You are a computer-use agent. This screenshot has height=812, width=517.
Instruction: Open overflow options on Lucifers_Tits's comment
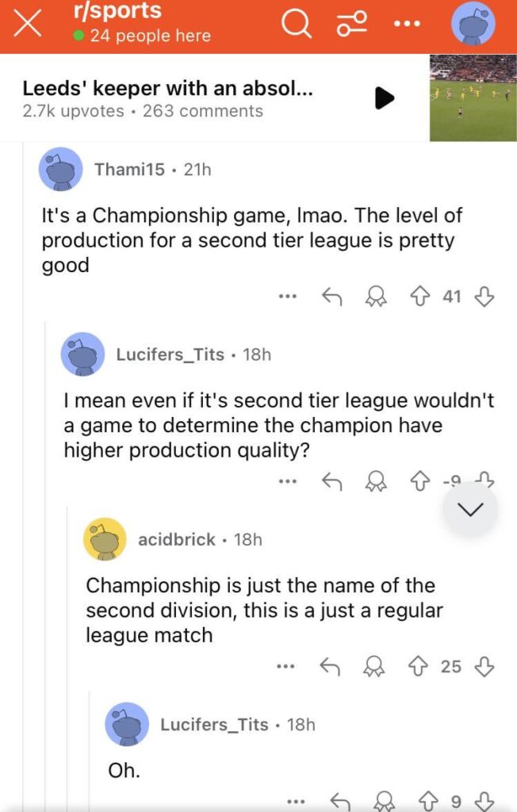pyautogui.click(x=287, y=481)
